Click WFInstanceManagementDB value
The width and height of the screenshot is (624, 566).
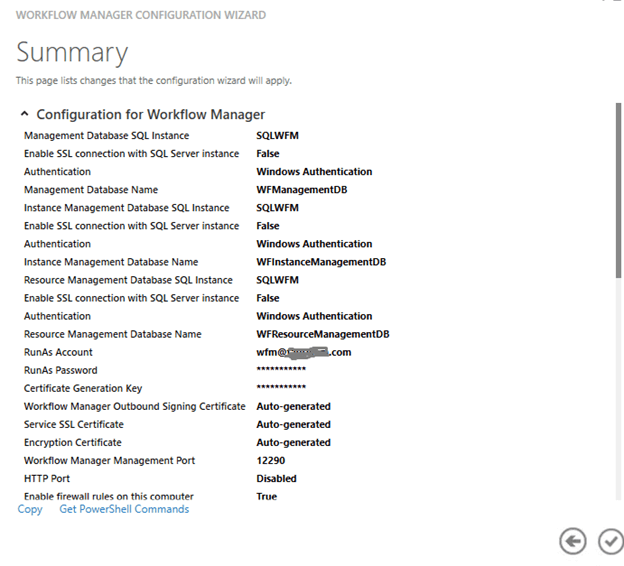pos(321,262)
